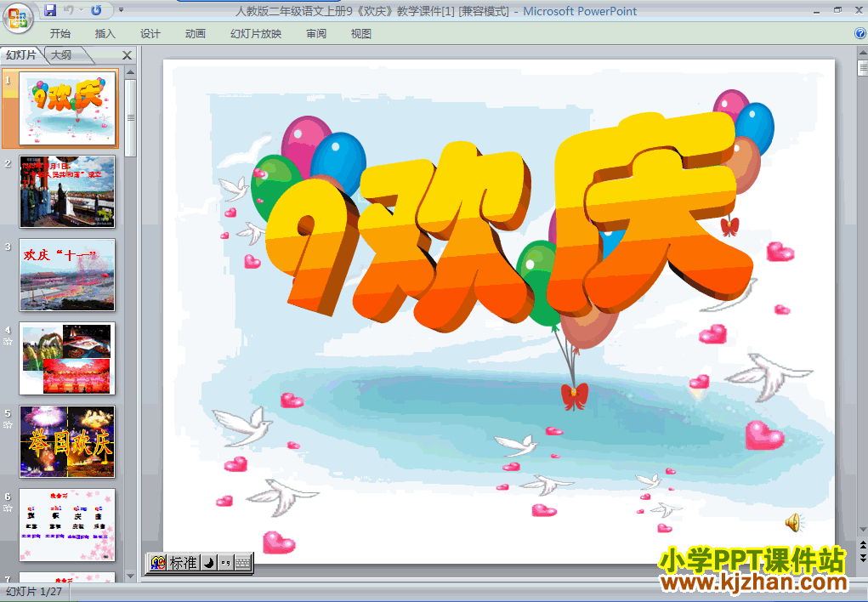Toggle the IME punctuation mode button

point(225,563)
